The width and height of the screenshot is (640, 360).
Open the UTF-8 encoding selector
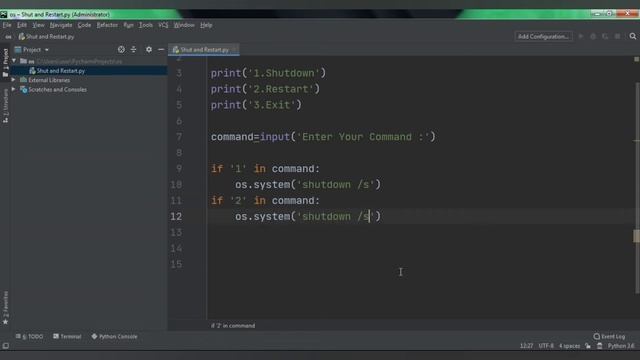[546, 346]
